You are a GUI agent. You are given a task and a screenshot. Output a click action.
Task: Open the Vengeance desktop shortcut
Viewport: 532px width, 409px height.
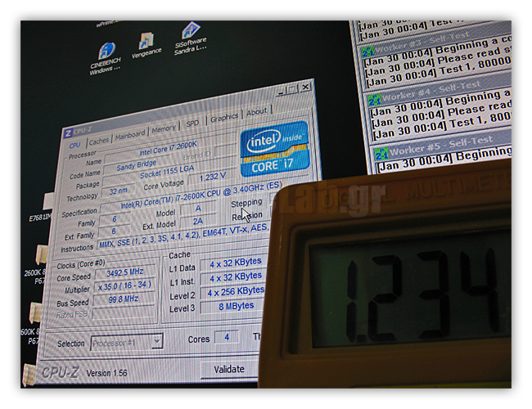click(147, 43)
